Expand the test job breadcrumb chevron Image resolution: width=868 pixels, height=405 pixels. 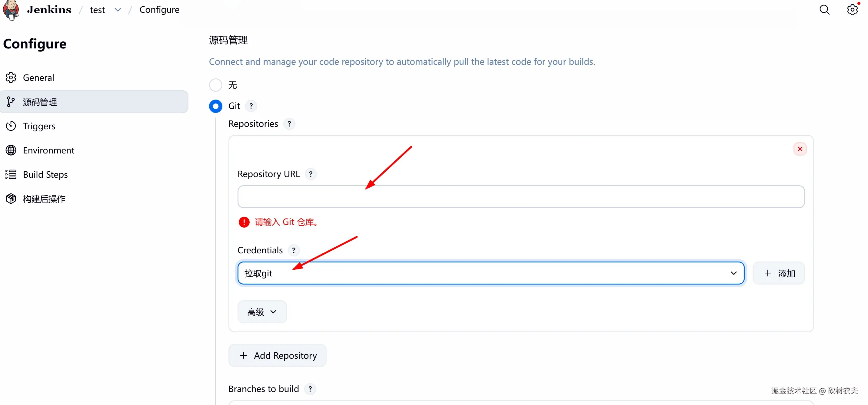pos(118,10)
